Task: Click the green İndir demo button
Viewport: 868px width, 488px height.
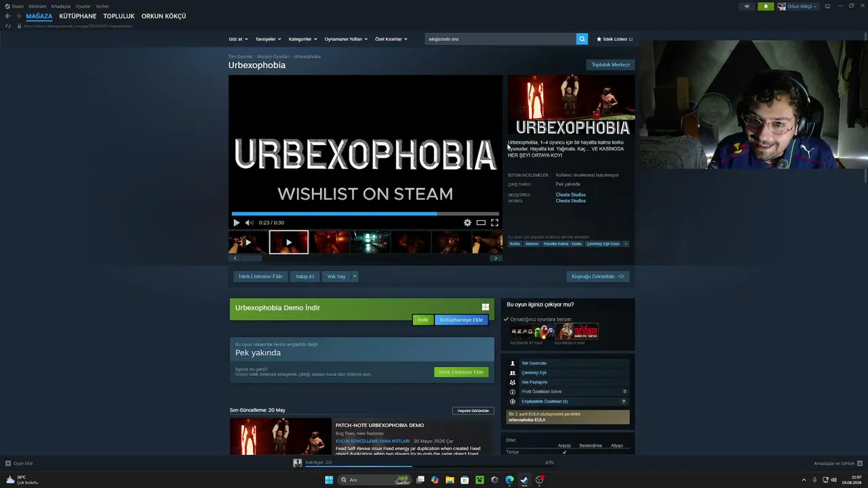Action: pyautogui.click(x=422, y=320)
